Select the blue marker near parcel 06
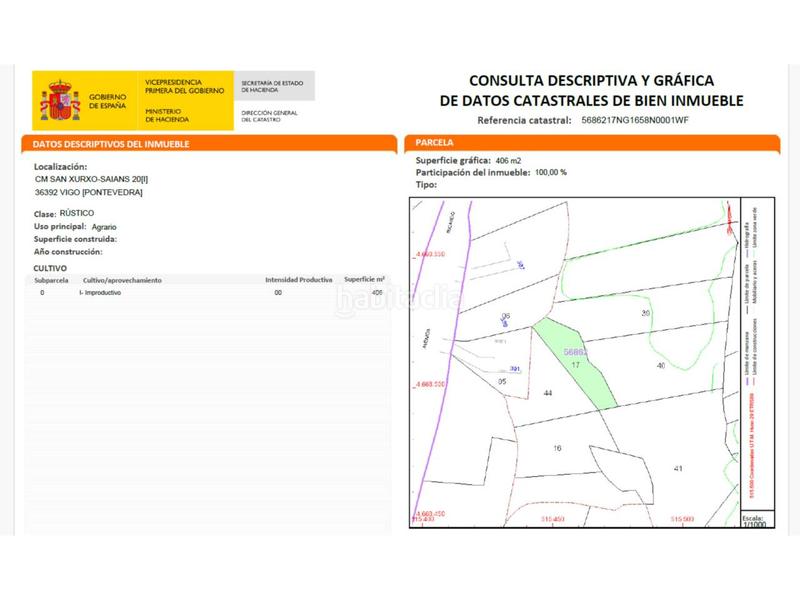Viewport: 800px width, 600px height. point(504,321)
